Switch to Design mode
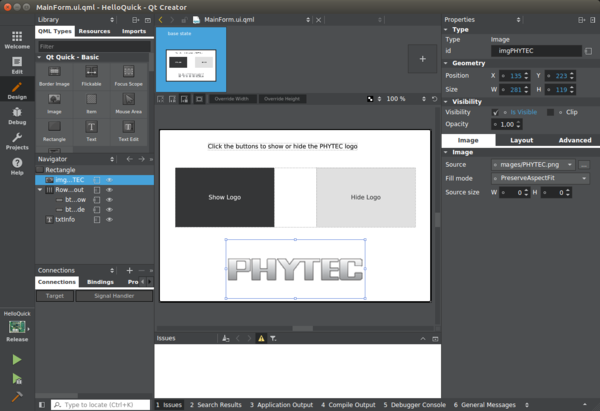600x411 pixels. click(x=17, y=90)
